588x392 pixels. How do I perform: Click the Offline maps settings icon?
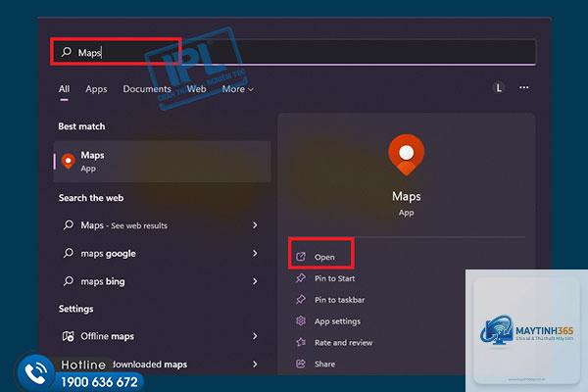pyautogui.click(x=69, y=336)
